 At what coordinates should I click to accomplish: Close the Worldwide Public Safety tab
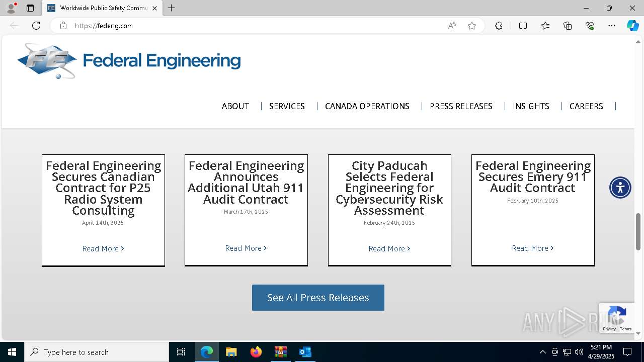point(155,8)
